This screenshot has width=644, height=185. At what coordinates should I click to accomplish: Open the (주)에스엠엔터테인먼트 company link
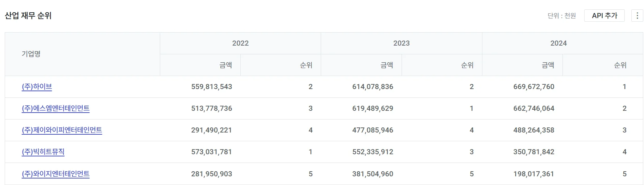55,109
